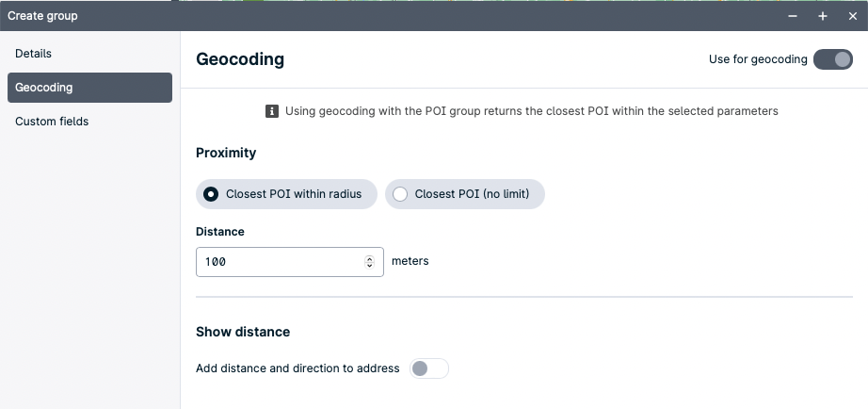This screenshot has height=409, width=868.
Task: Choose Closest POI (no limit) option
Action: coord(464,194)
